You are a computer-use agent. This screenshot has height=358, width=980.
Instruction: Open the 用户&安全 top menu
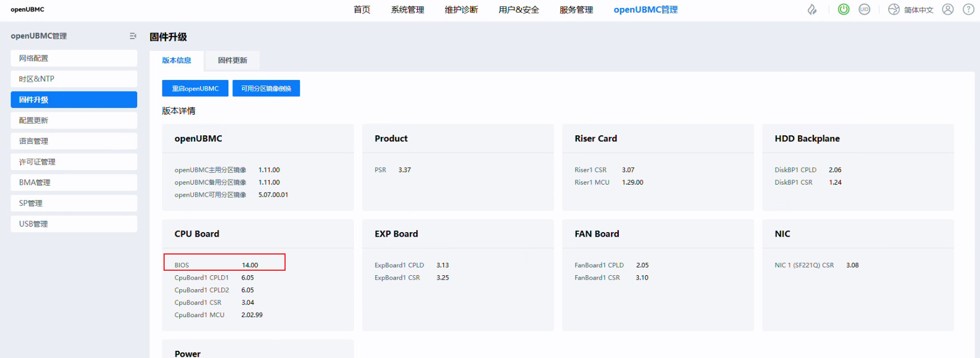(x=519, y=10)
